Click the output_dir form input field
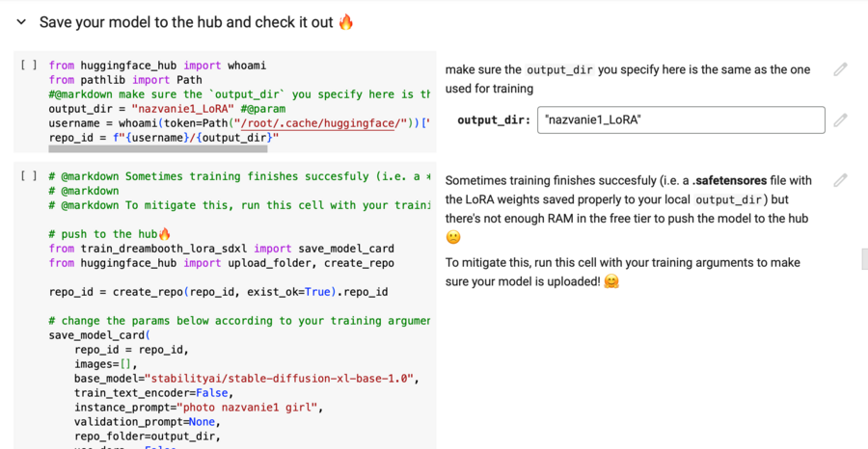The width and height of the screenshot is (868, 449). point(680,120)
